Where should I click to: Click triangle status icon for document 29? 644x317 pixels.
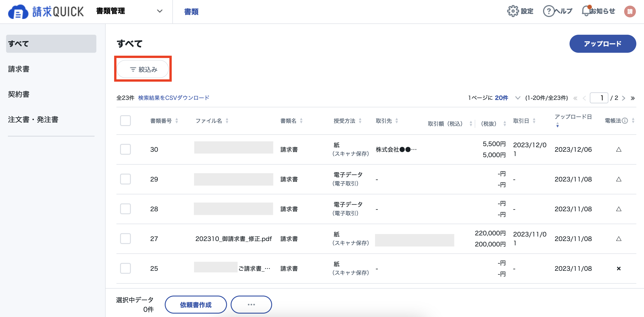(619, 179)
